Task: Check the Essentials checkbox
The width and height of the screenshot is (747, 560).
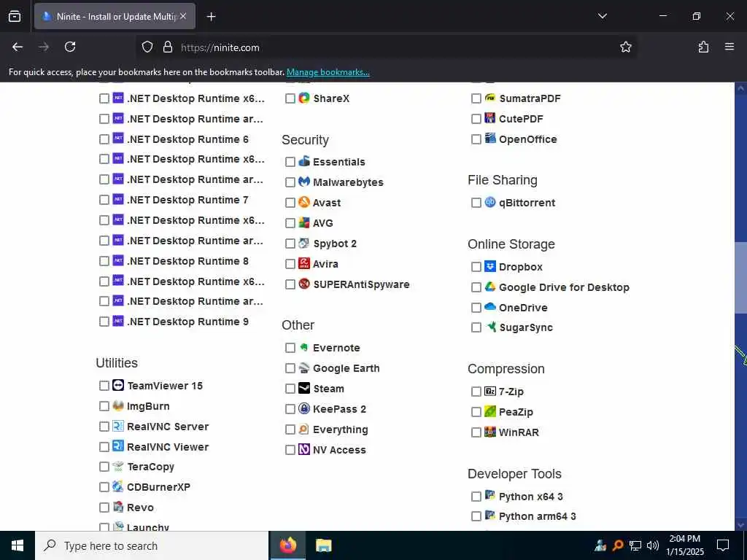Action: (x=290, y=162)
